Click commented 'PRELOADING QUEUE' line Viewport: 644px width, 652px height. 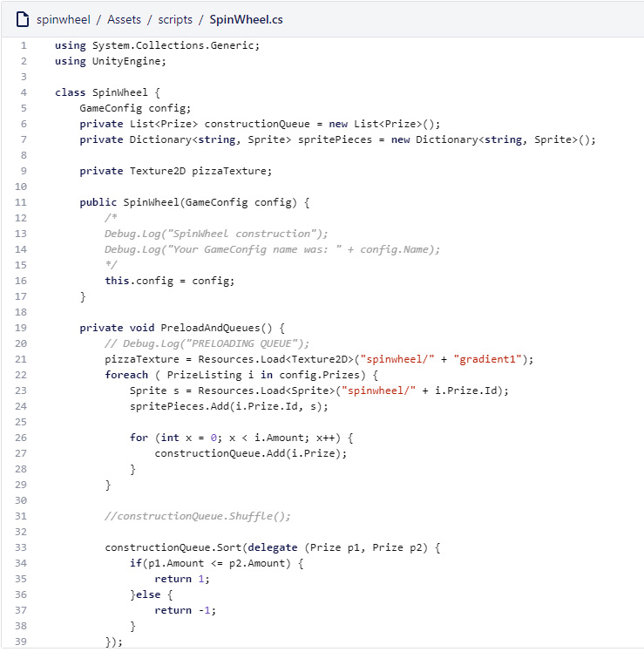point(207,343)
